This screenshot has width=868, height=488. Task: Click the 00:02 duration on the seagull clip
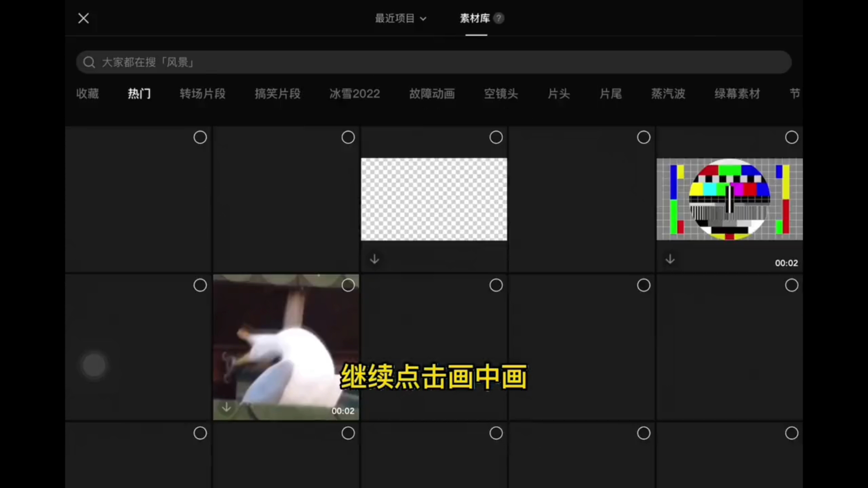(x=343, y=411)
